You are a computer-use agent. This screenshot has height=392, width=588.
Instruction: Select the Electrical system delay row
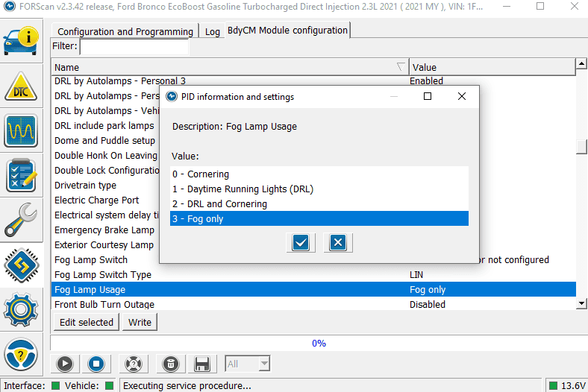[x=105, y=215]
